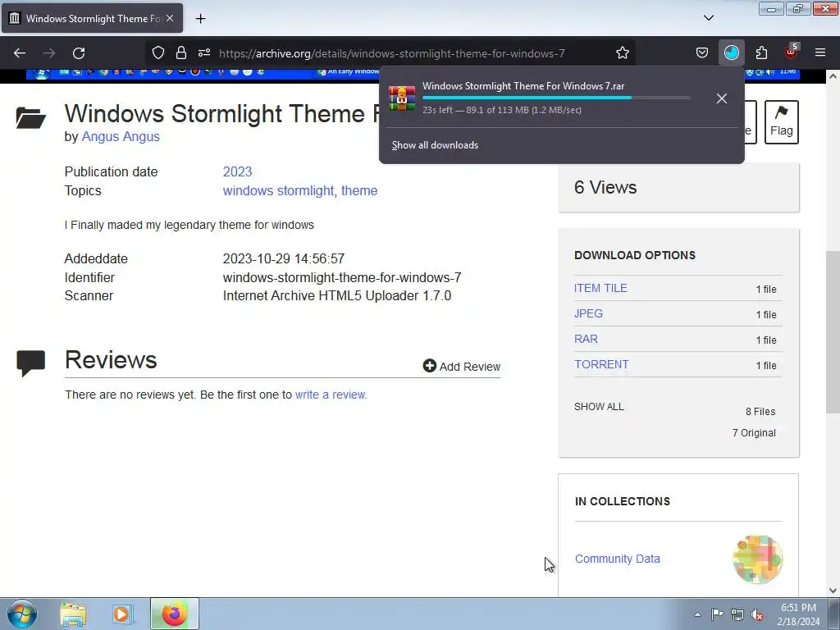Toggle the downloads panel toolbar icon

731,53
